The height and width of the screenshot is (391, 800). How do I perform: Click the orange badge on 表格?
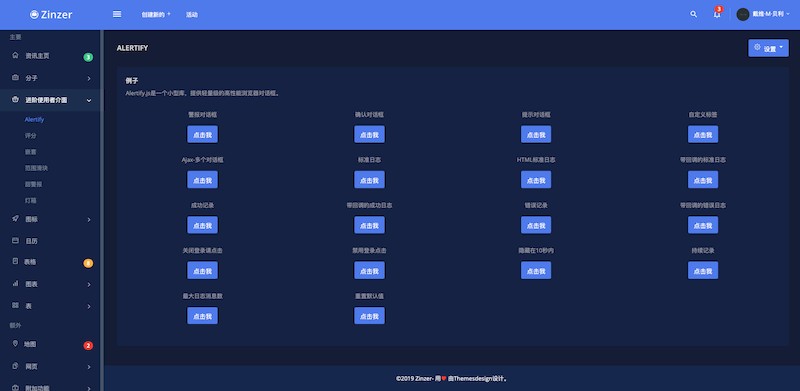coord(88,263)
